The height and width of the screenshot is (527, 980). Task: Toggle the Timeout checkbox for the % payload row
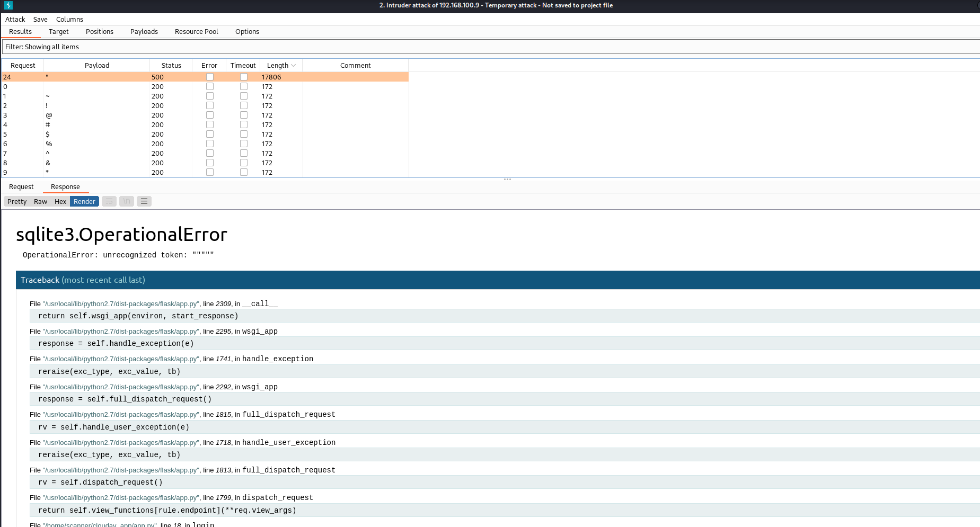coord(244,144)
